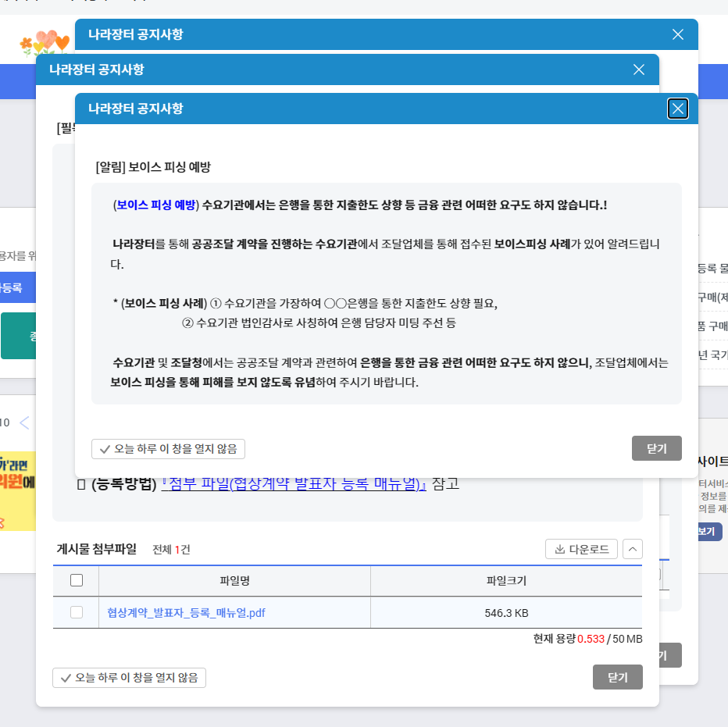Viewport: 728px width, 727px height.
Task: Close the rearmost 나라장터 공지사항 popup
Action: point(677,34)
